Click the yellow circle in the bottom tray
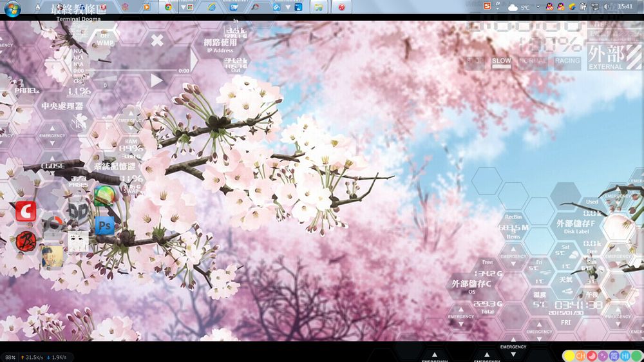This screenshot has width=644, height=362. coord(569,356)
